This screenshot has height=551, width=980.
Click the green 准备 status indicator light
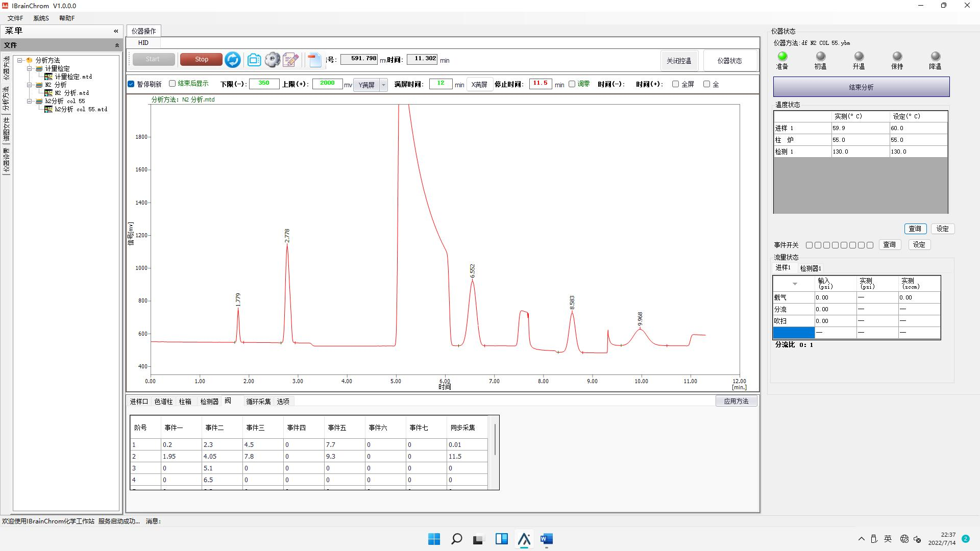[x=782, y=56]
